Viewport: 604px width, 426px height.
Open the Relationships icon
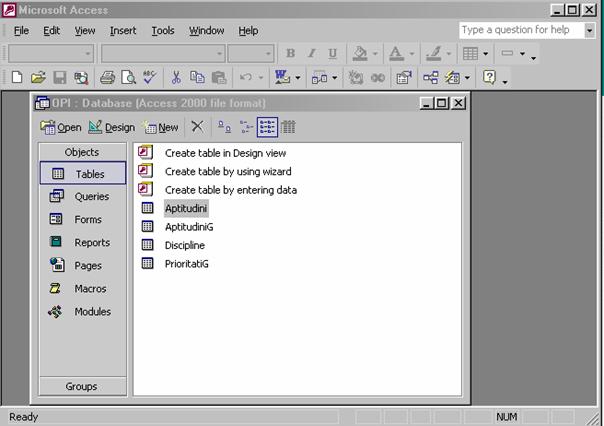pyautogui.click(x=430, y=78)
